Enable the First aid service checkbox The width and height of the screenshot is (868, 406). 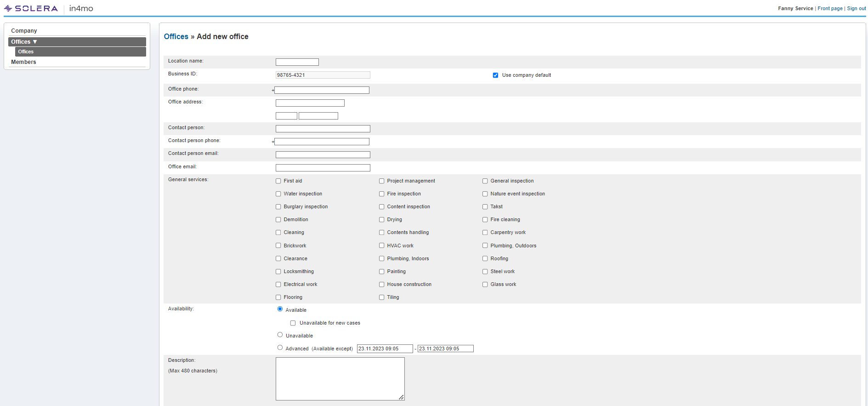[x=278, y=181]
